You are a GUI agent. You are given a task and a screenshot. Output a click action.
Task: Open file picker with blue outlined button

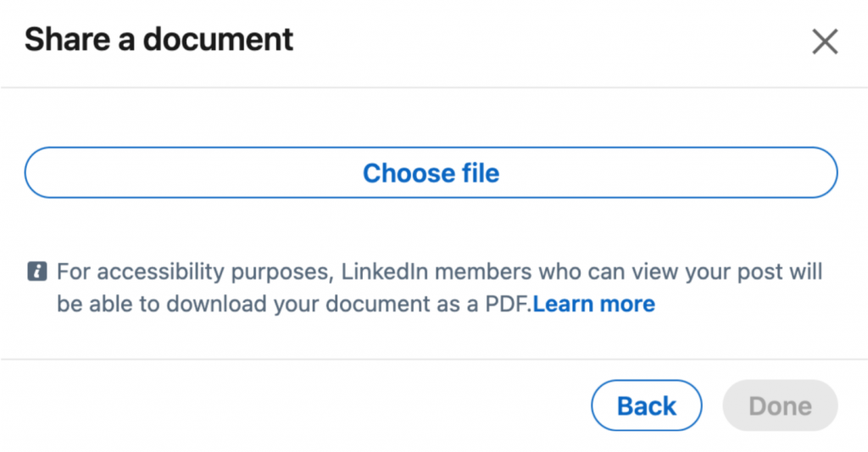tap(431, 173)
